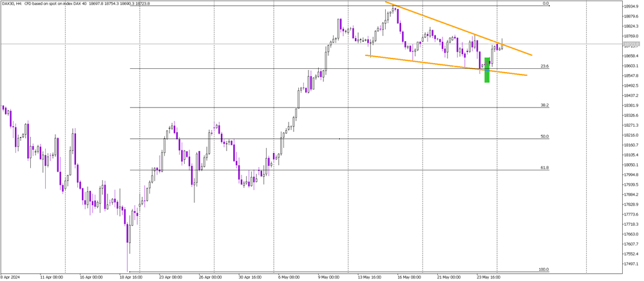
Task: Select the green rectangle on the chart
Action: (x=487, y=70)
